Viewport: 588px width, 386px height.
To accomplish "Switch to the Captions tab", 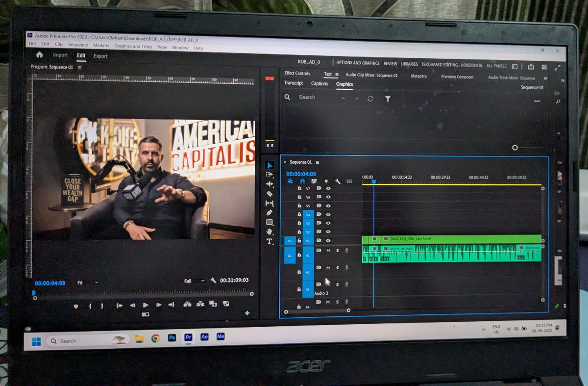I will pos(319,83).
